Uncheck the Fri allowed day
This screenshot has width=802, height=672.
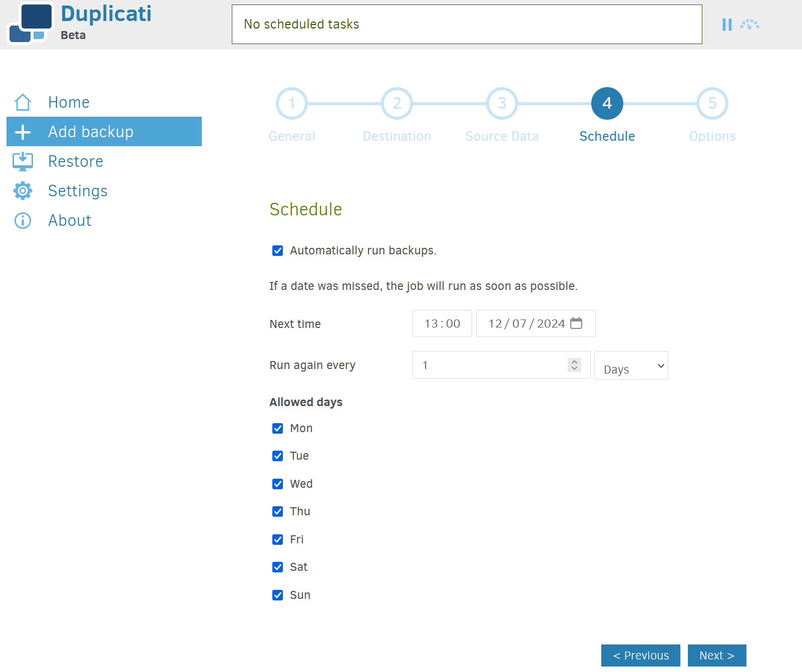[x=278, y=539]
